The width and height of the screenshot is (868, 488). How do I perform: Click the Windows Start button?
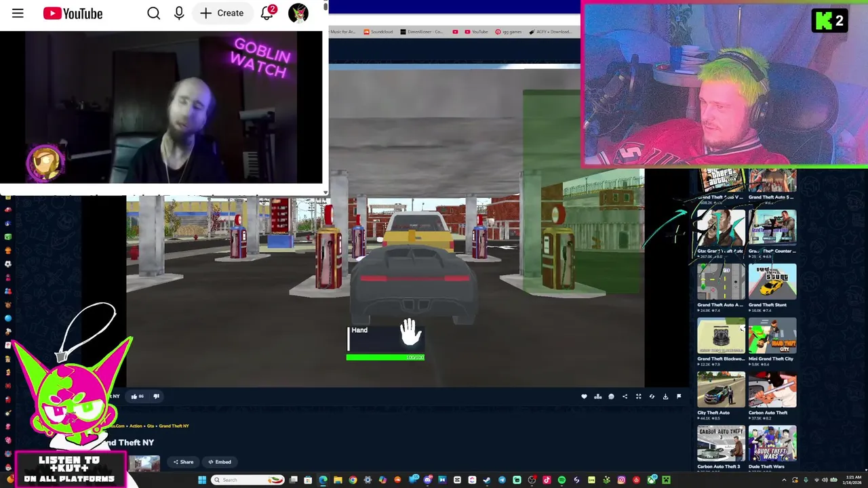click(202, 480)
